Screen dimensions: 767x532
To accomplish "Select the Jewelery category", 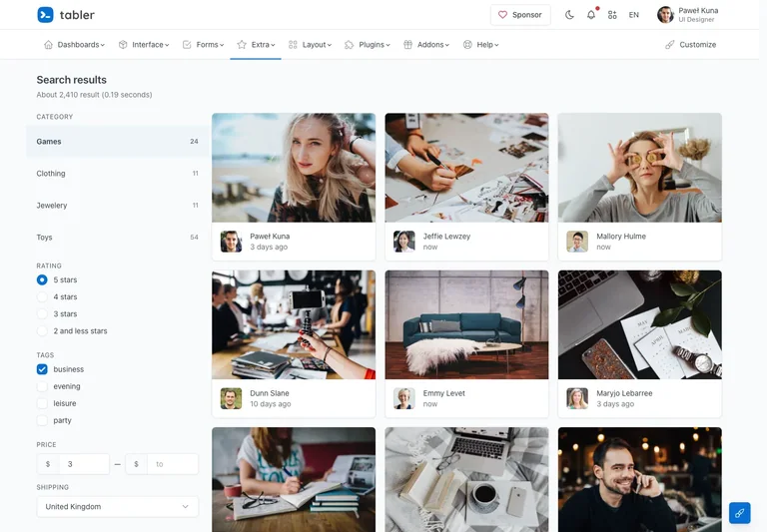I will pyautogui.click(x=118, y=206).
